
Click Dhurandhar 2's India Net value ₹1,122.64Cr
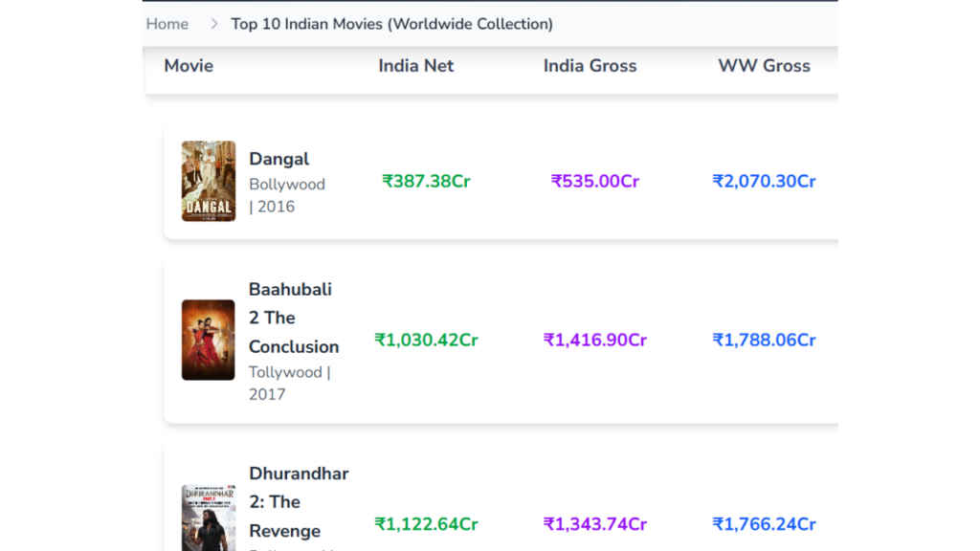(x=426, y=524)
